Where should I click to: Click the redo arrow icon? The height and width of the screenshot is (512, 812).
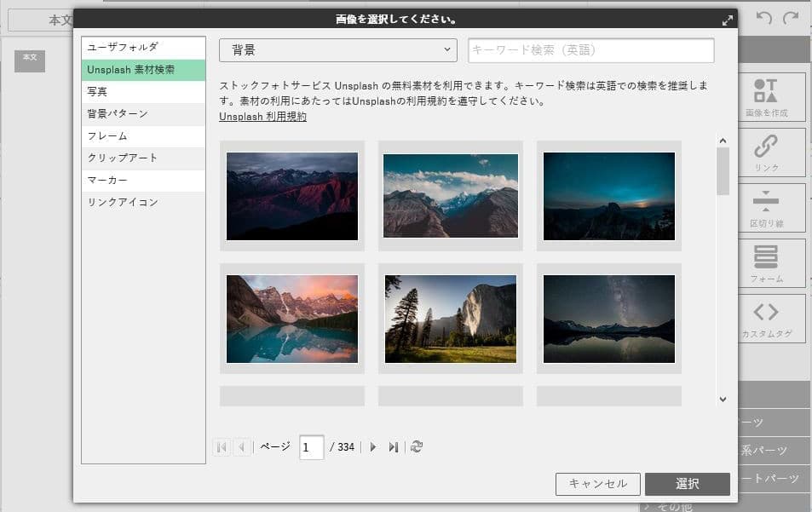(791, 19)
